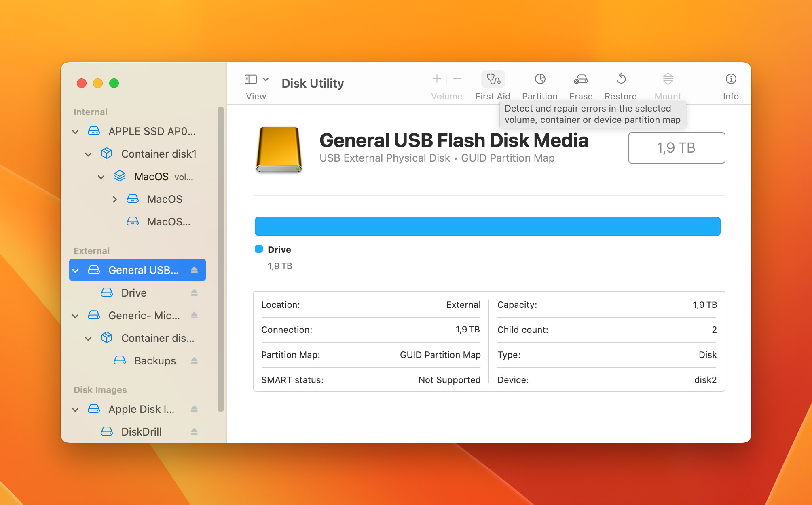Drag the Drive capacity blue bar

coord(487,226)
